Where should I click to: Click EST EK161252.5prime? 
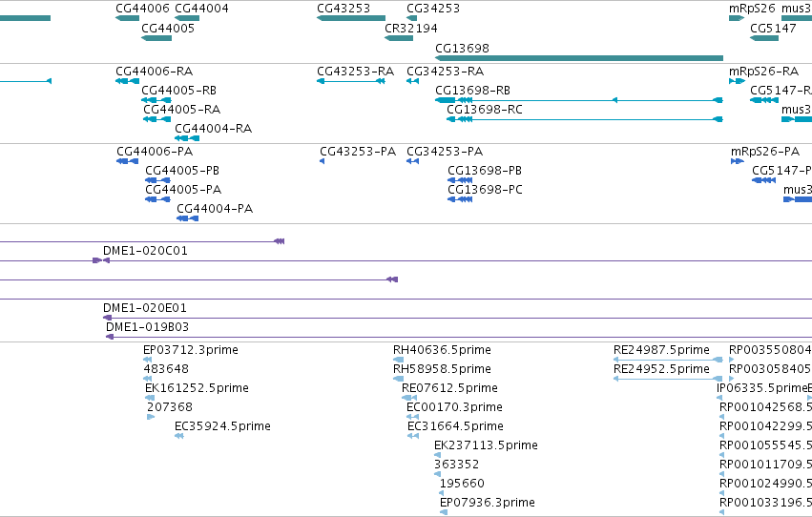[x=150, y=398]
